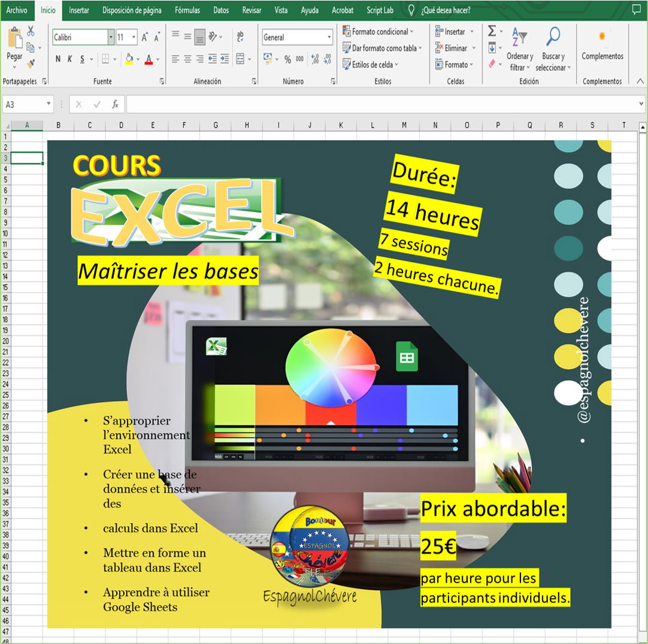Click the Cortar scissors icon
This screenshot has height=644, width=648.
point(31,31)
